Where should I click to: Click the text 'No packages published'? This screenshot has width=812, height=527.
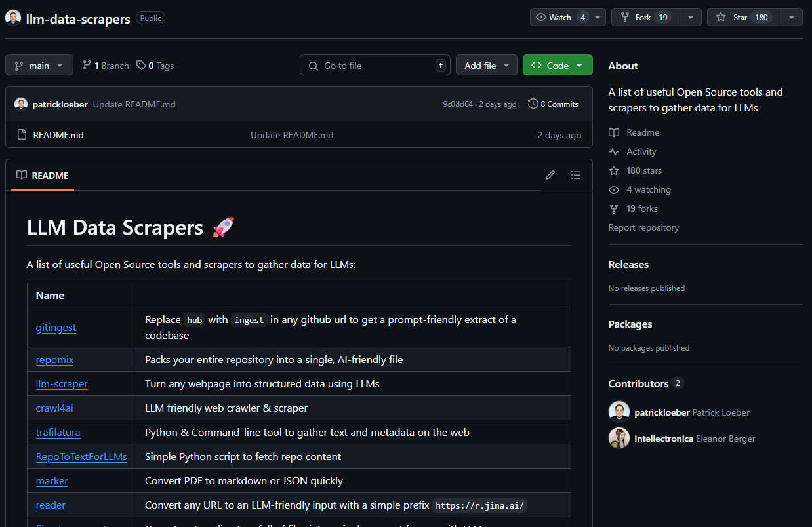tap(649, 348)
